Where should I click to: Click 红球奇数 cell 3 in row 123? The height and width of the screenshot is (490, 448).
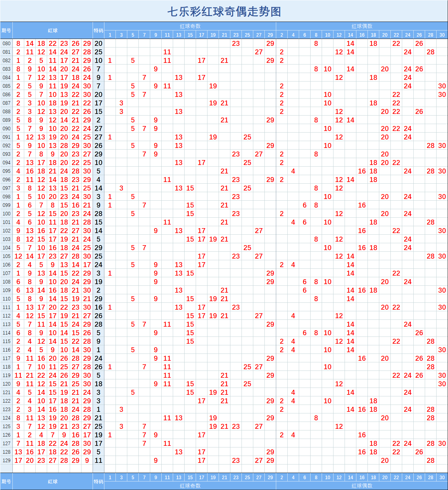click(121, 409)
